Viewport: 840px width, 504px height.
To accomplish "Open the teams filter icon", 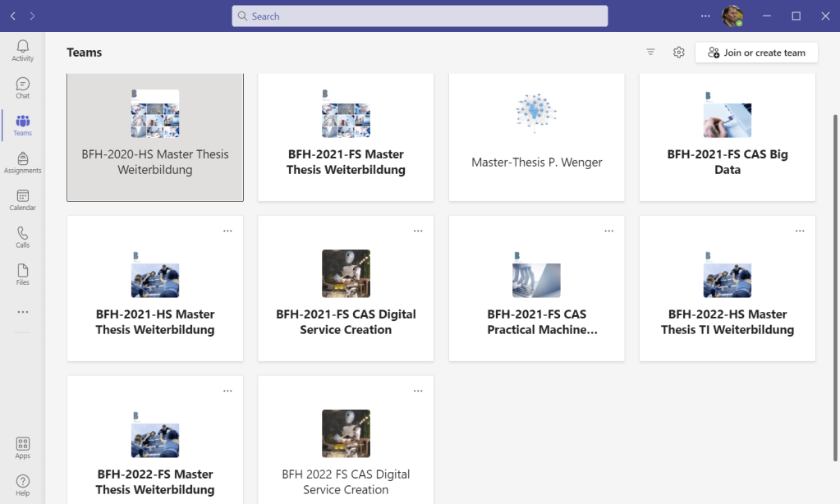I will point(650,53).
